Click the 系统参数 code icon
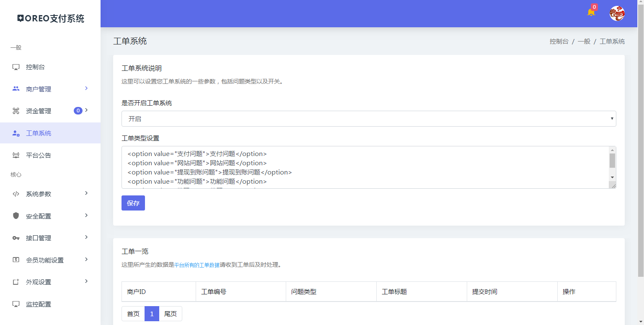This screenshot has width=644, height=325. (x=16, y=194)
